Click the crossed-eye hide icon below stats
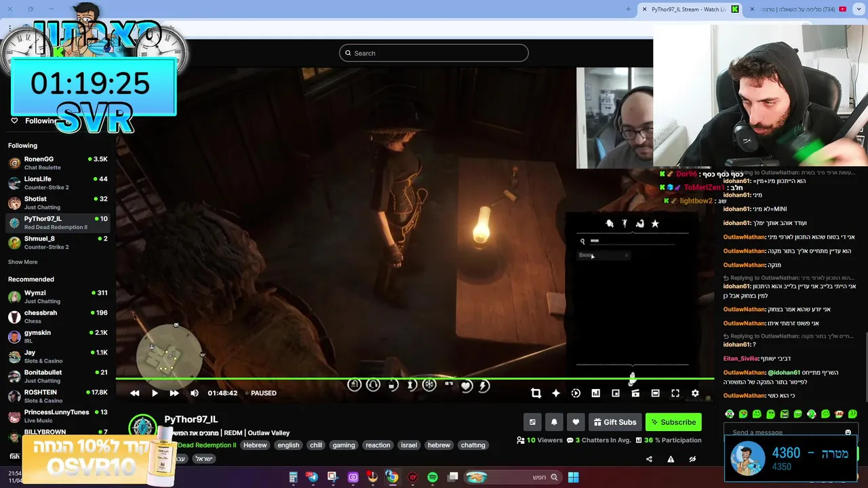Image resolution: width=868 pixels, height=488 pixels. click(x=692, y=459)
